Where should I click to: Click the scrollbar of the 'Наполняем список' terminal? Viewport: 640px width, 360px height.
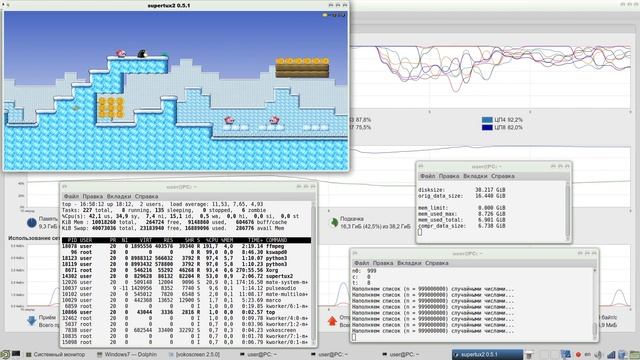click(x=595, y=304)
